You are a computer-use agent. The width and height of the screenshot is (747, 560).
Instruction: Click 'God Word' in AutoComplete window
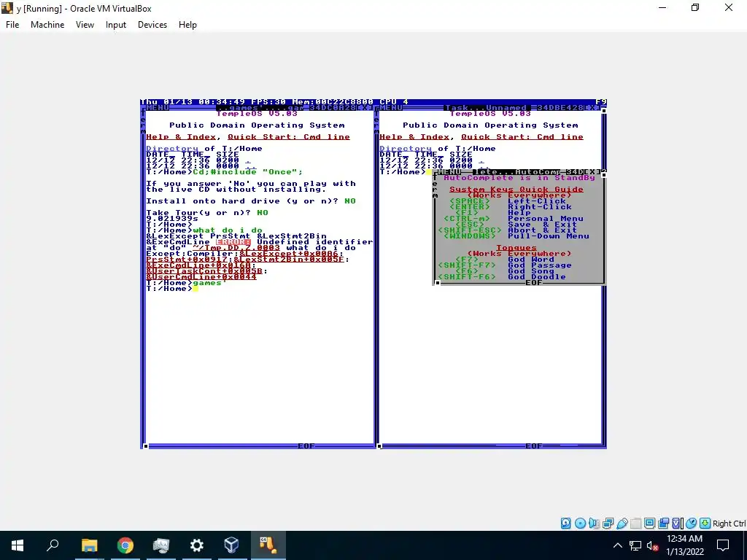(531, 259)
